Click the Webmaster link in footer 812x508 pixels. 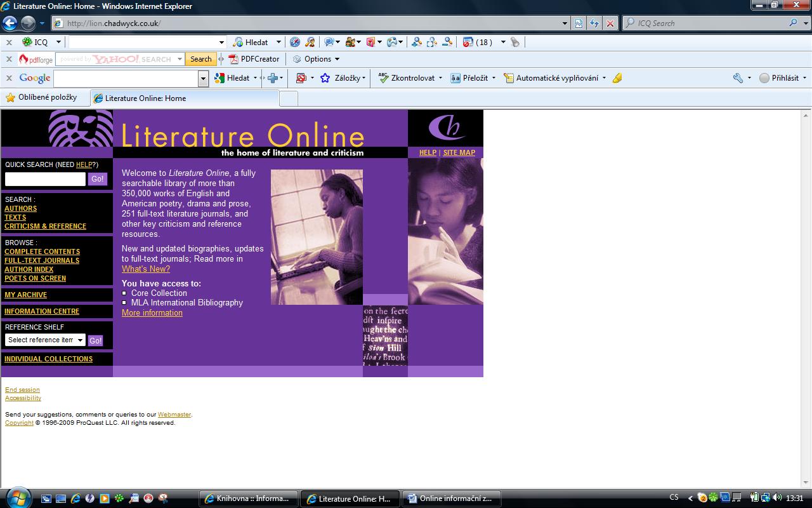click(174, 415)
